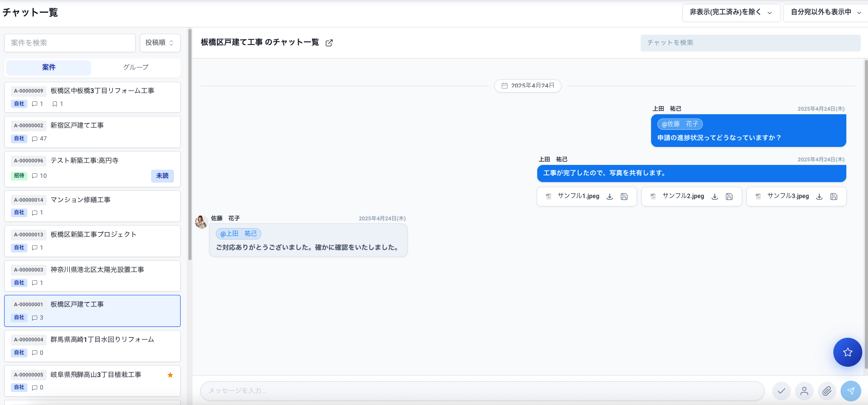Click 自社 tag on 新宿区戸建て工事 card

tap(19, 139)
